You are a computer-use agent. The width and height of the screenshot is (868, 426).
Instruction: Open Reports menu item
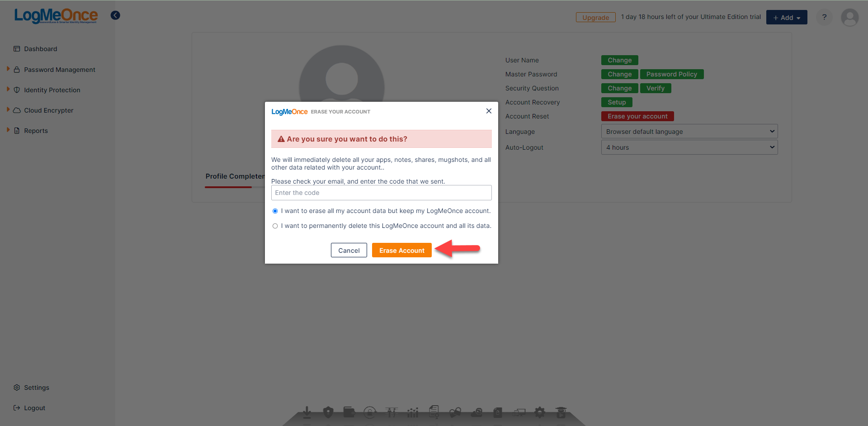pyautogui.click(x=36, y=131)
